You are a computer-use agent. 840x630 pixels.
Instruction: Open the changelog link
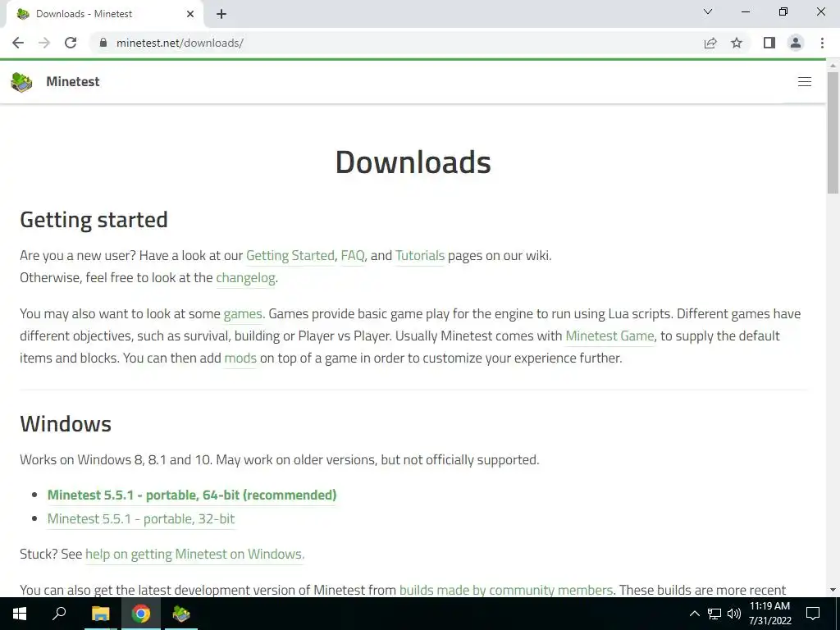pyautogui.click(x=246, y=277)
